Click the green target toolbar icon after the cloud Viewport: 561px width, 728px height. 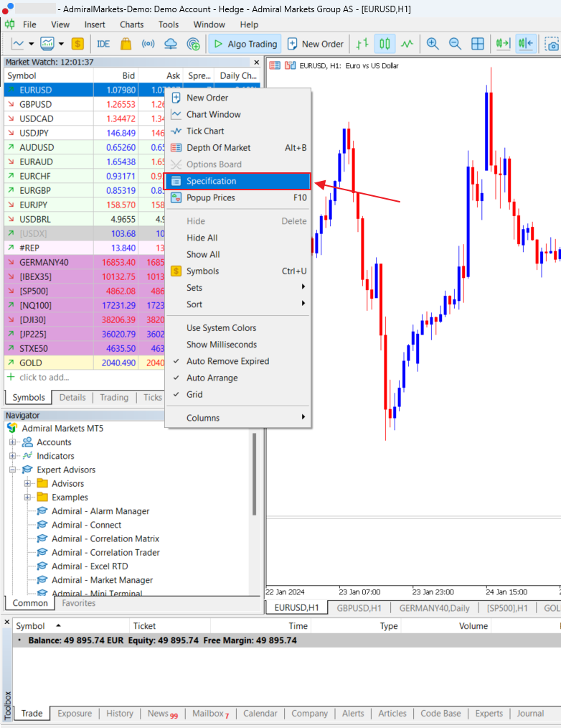tap(193, 44)
